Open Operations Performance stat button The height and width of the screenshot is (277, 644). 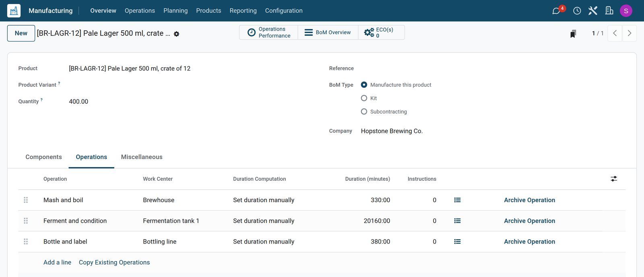[x=268, y=33]
